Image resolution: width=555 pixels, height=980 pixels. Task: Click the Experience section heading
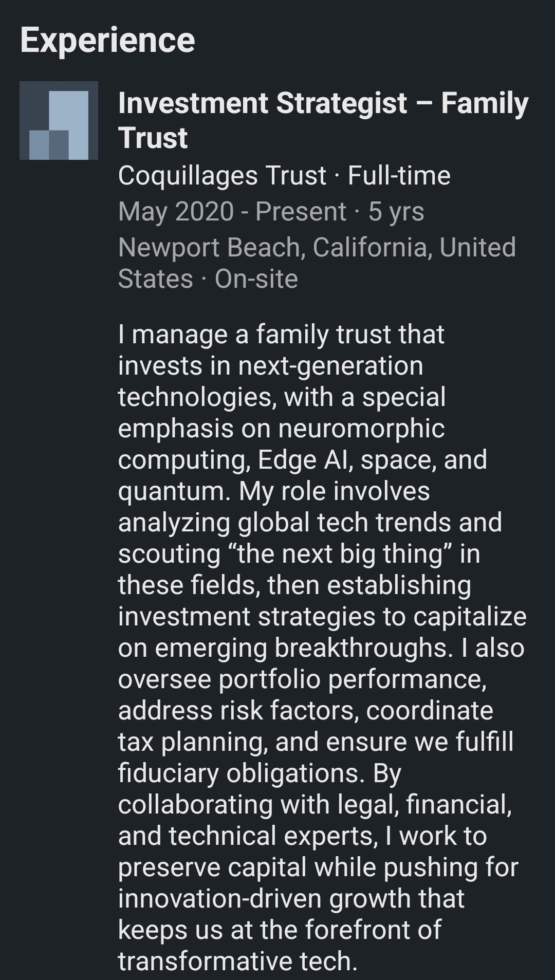click(x=107, y=40)
